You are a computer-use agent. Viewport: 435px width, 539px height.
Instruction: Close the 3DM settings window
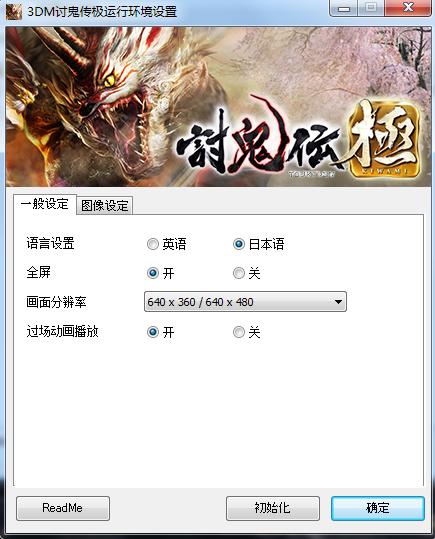(x=408, y=8)
